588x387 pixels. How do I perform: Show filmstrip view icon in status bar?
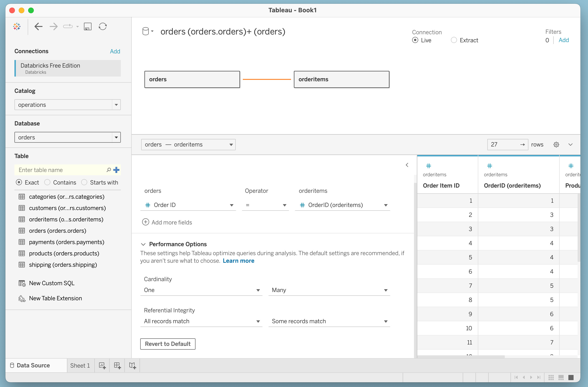point(561,377)
